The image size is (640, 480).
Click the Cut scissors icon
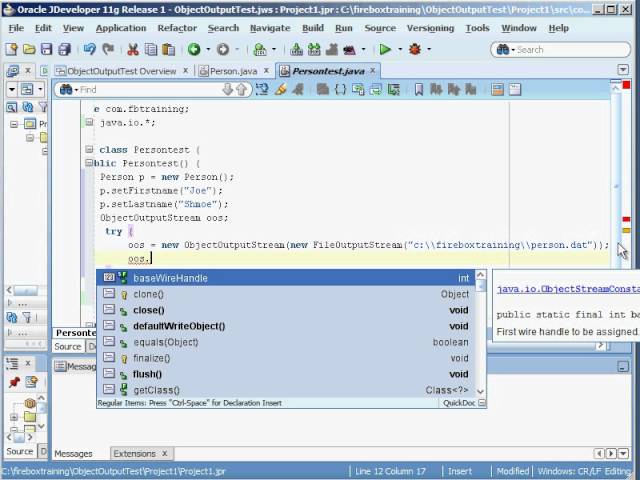[133, 49]
